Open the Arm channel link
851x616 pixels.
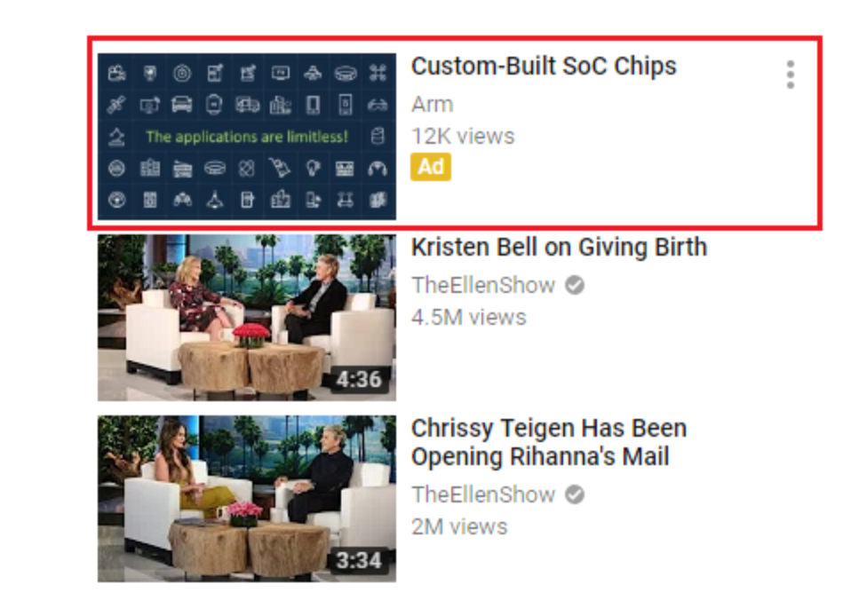[x=432, y=104]
